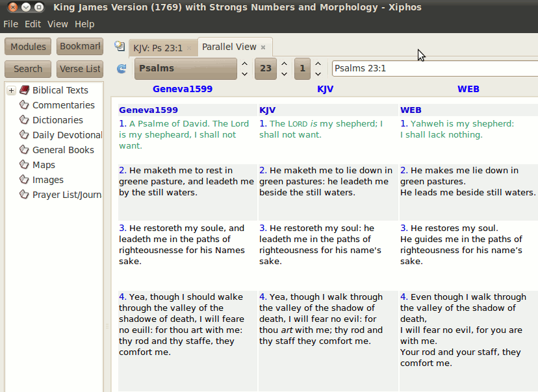Open the verse 1 selector

tap(302, 69)
